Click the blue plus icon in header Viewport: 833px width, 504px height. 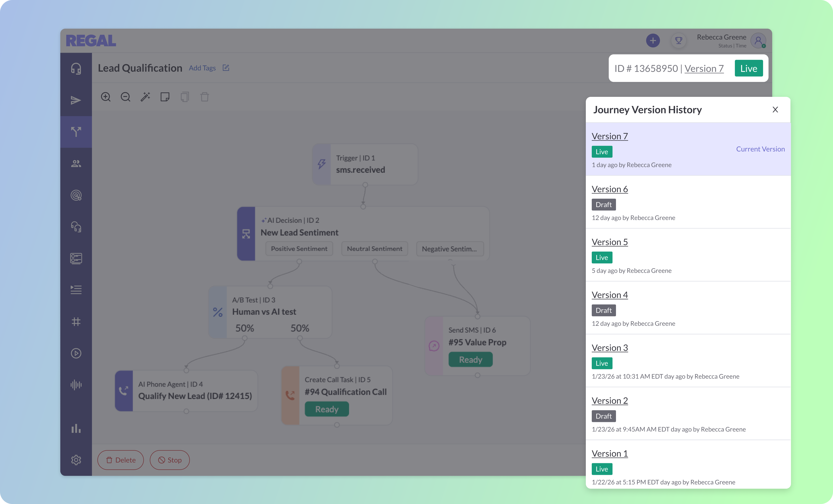pyautogui.click(x=653, y=41)
